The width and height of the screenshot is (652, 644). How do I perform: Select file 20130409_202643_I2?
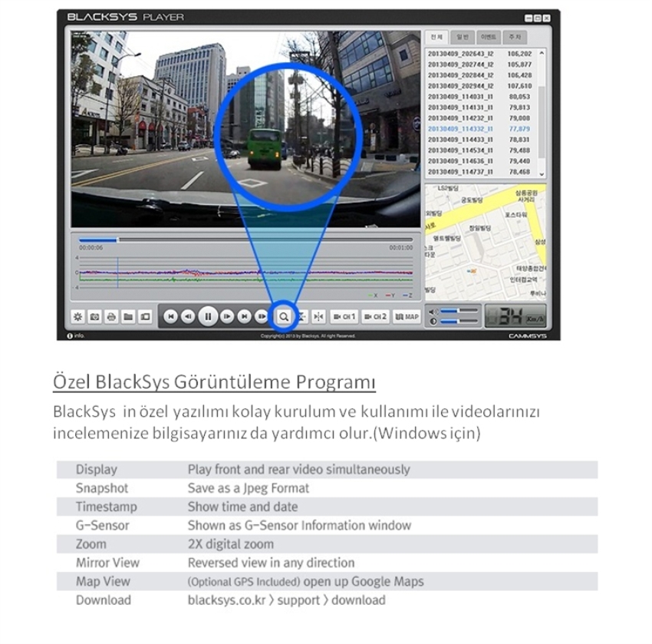click(x=481, y=54)
